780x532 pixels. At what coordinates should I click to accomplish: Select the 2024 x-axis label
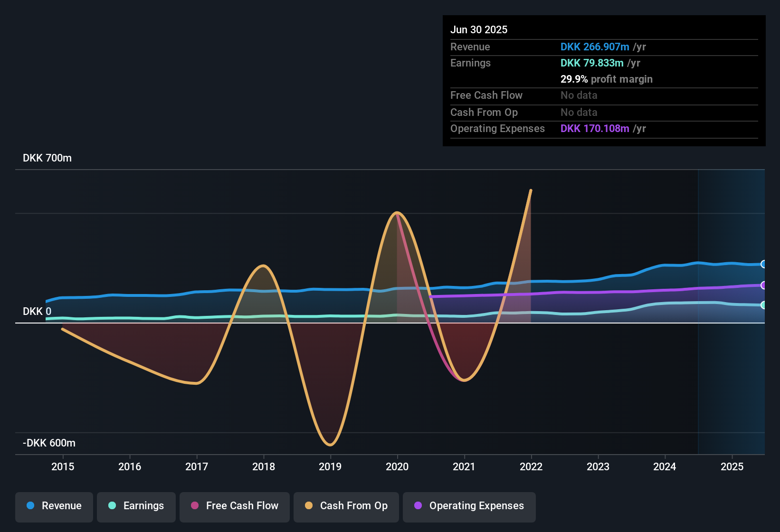click(665, 467)
